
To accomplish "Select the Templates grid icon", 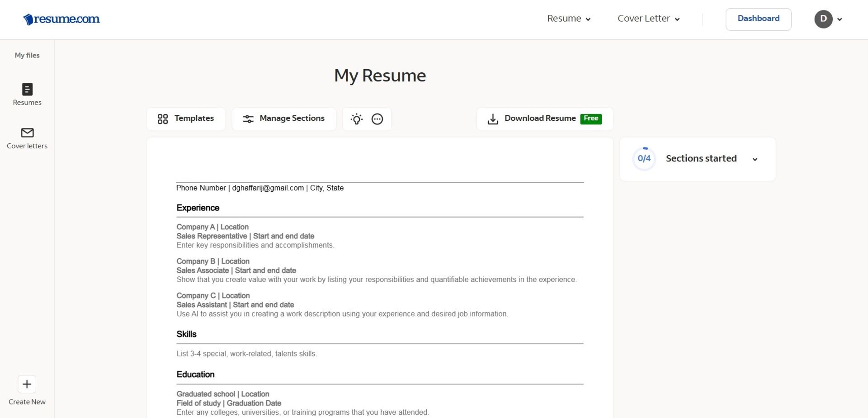I will pyautogui.click(x=164, y=119).
